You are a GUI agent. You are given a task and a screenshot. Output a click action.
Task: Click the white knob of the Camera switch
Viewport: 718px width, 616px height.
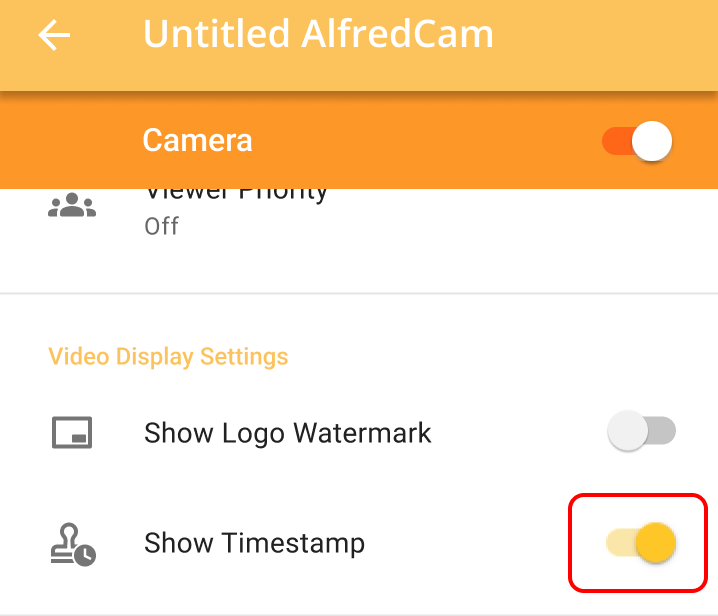pos(652,141)
